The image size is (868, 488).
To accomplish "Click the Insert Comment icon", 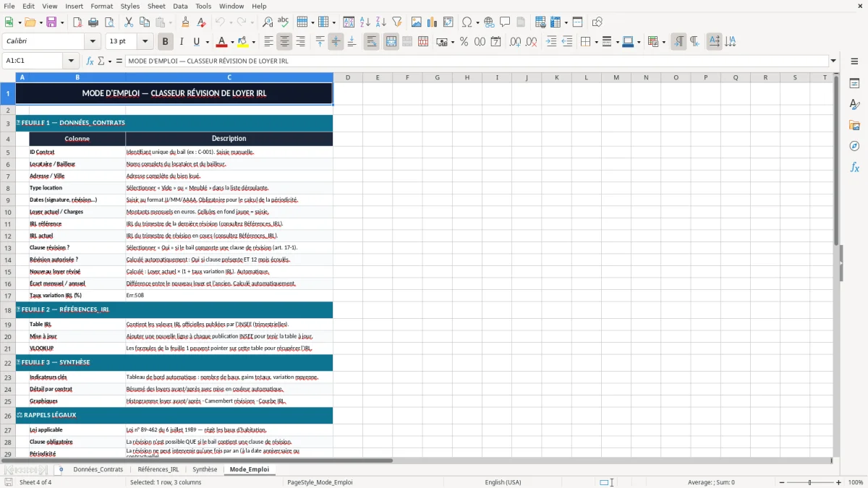I will tap(505, 22).
